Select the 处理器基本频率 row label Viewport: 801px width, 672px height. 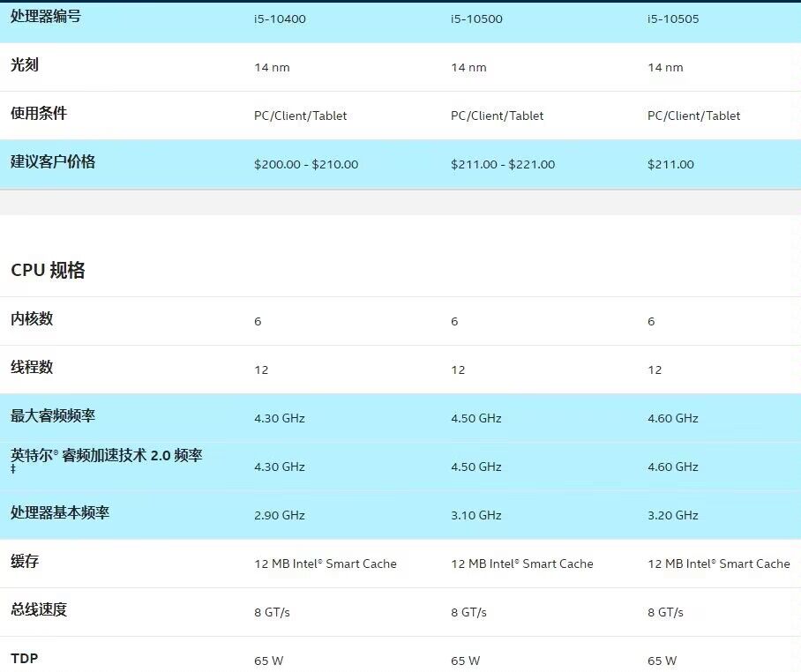[x=60, y=512]
